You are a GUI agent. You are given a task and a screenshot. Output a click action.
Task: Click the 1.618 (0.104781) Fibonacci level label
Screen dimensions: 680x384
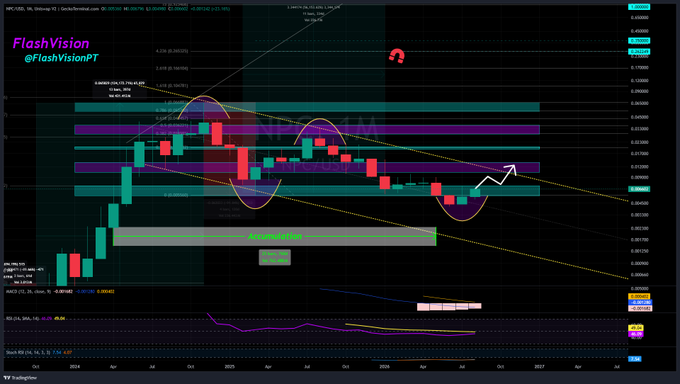click(172, 86)
